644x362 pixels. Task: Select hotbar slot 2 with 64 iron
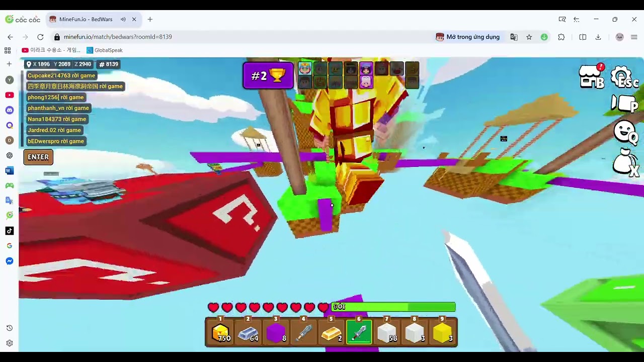coord(248,332)
